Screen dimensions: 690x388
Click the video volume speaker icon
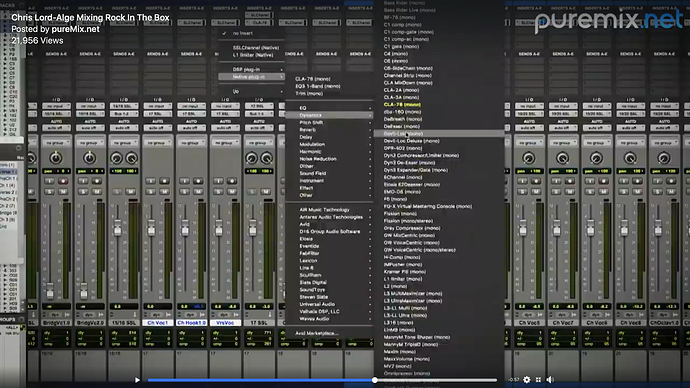[550, 380]
